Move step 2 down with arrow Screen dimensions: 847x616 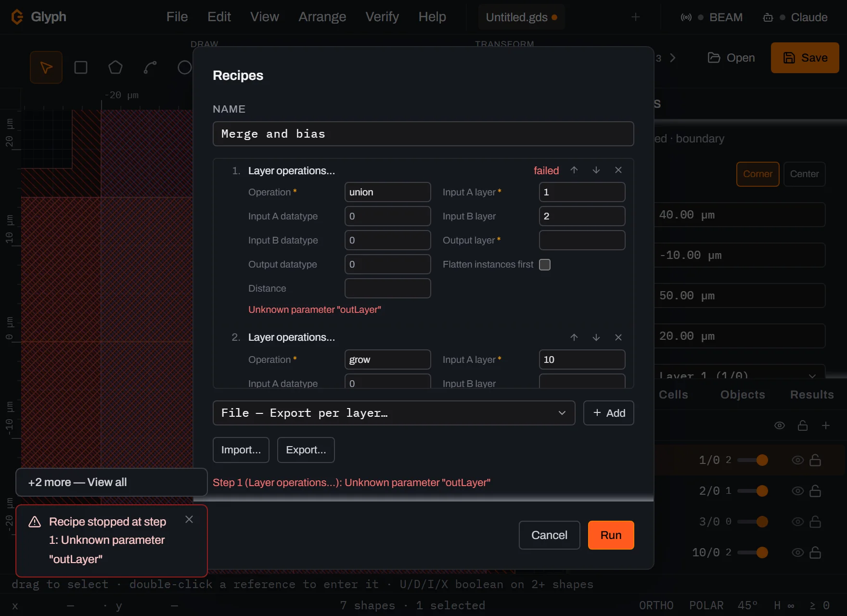coord(596,337)
